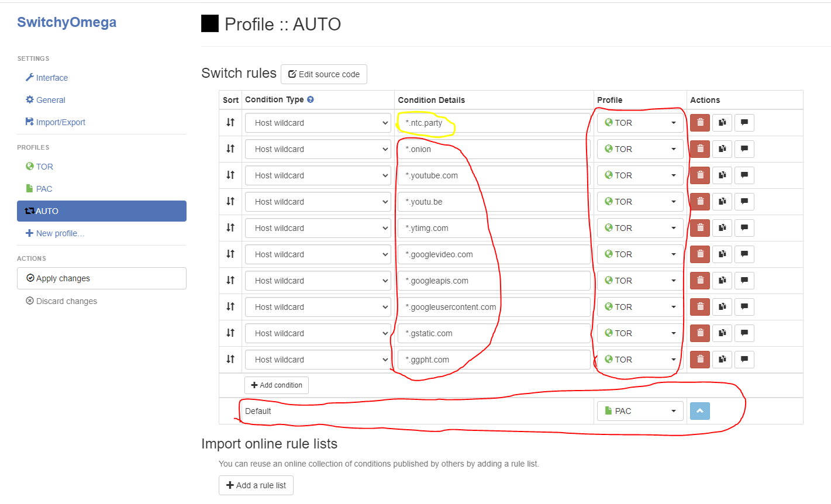Open profile dropdown for *.gstatic.com rule
This screenshot has width=831, height=504.
[640, 333]
